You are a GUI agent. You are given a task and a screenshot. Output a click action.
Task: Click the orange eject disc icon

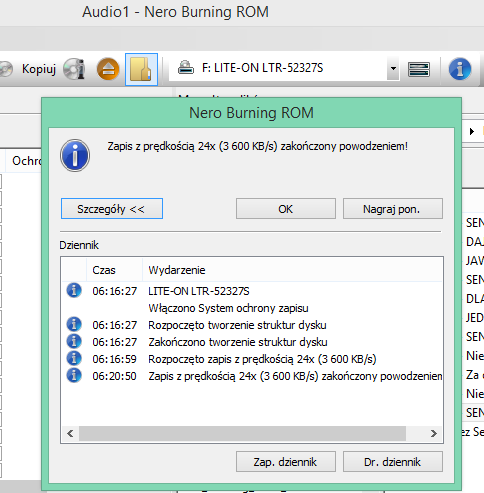click(x=108, y=69)
